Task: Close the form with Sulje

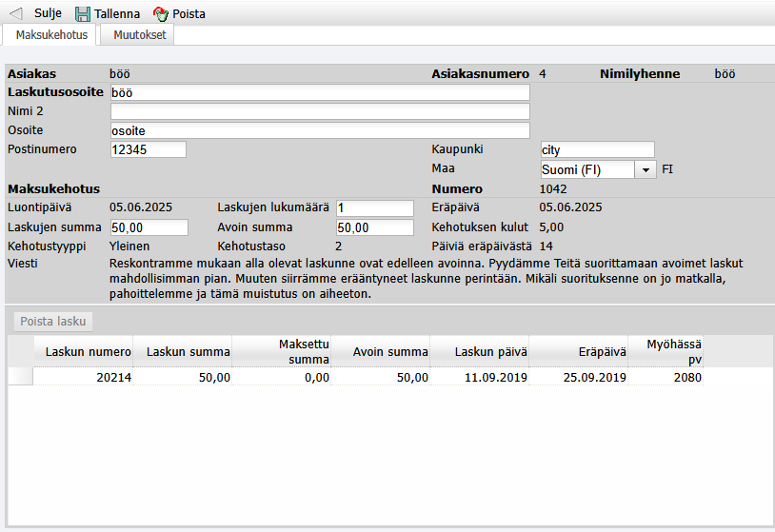Action: [x=48, y=13]
